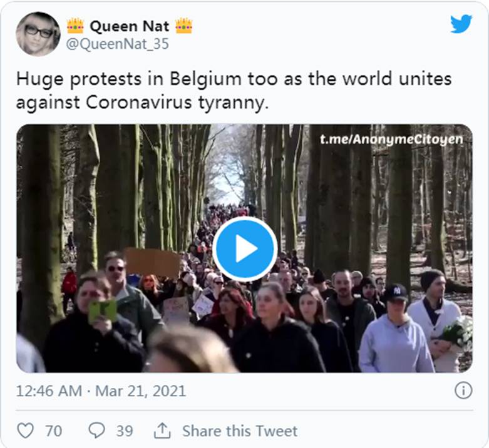
Task: Open the tweet info circle icon
Action: pos(463,391)
